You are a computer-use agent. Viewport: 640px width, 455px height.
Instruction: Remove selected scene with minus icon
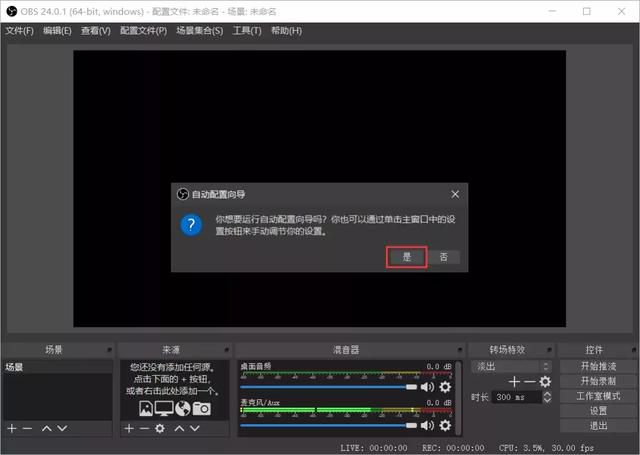(x=27, y=428)
